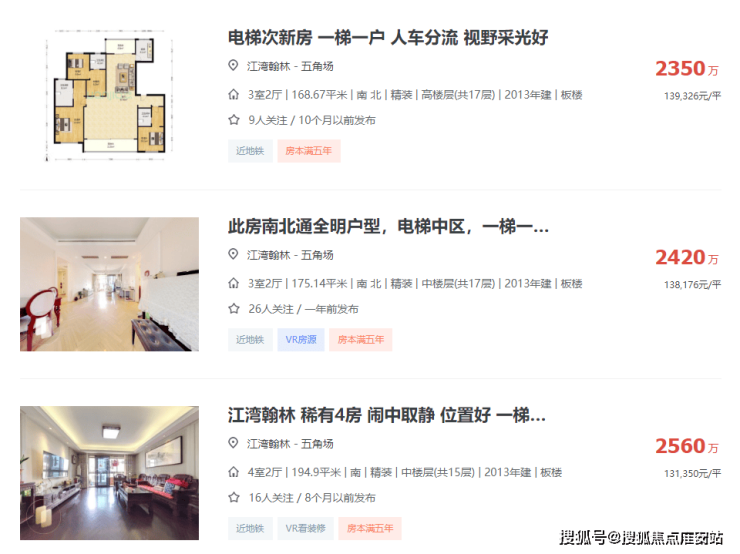The height and width of the screenshot is (554, 740).
Task: Click location pin icon of 2420万 listing
Action: coord(233,254)
